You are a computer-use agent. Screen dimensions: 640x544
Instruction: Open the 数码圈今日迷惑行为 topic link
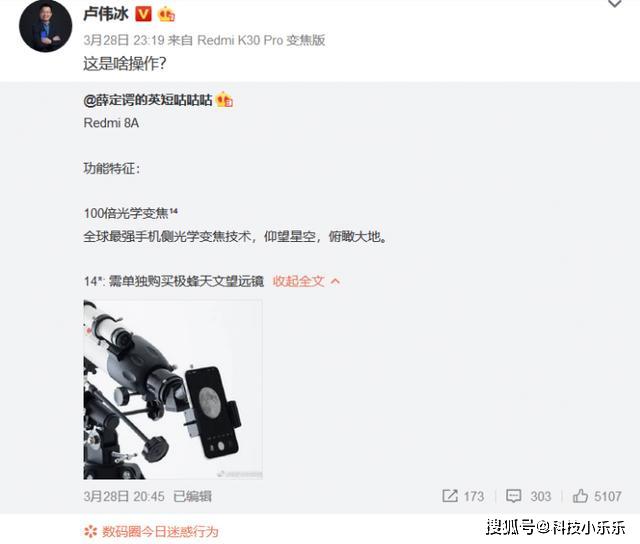(160, 532)
